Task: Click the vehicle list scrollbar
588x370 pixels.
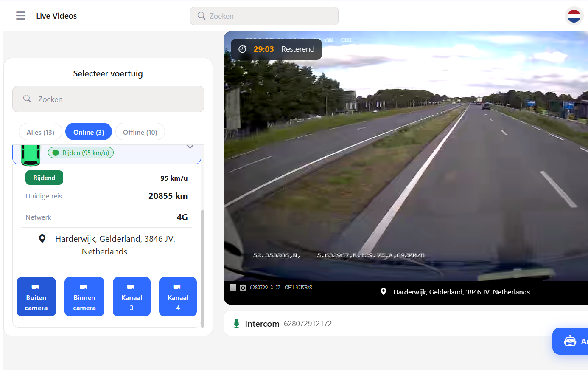Action: 202,268
